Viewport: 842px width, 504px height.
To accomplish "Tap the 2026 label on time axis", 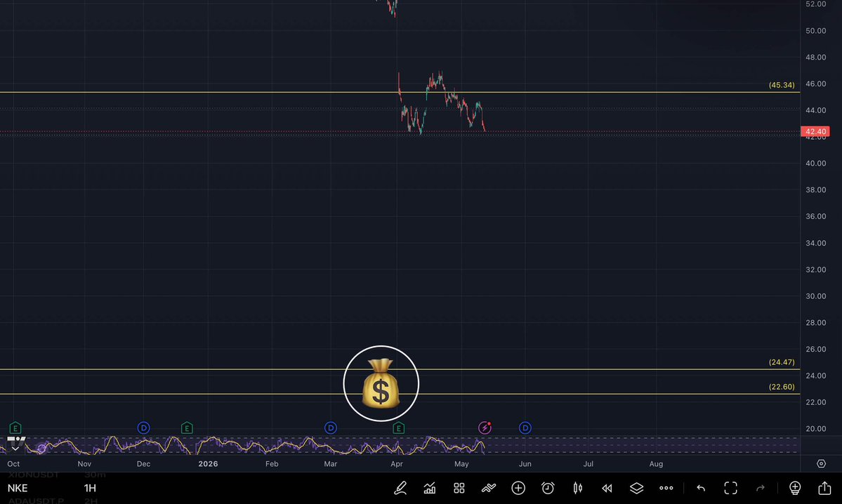I will pos(209,464).
